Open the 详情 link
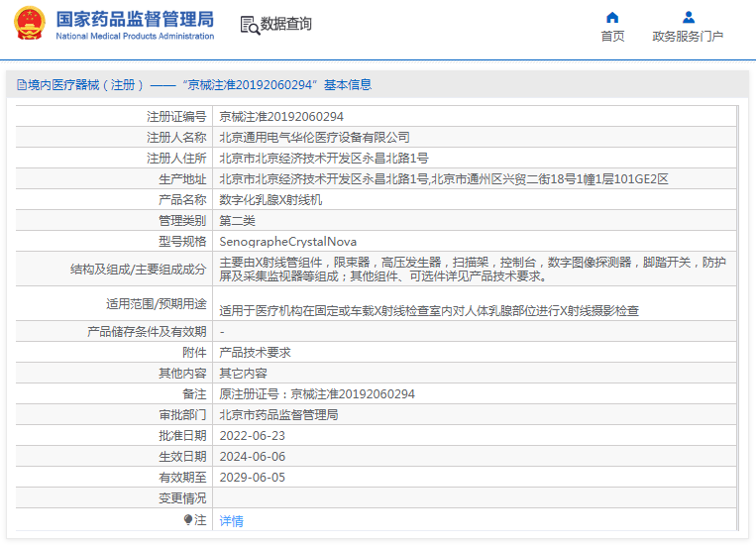 [232, 521]
